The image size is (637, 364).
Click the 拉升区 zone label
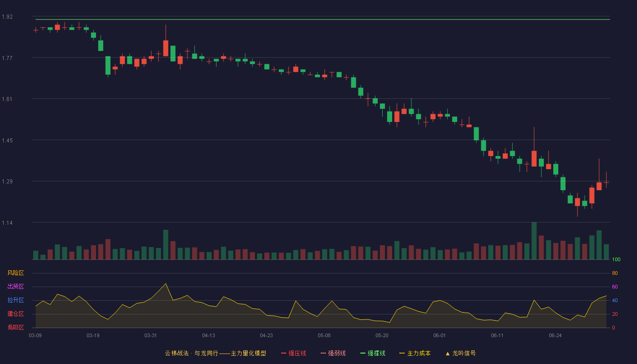(15, 300)
